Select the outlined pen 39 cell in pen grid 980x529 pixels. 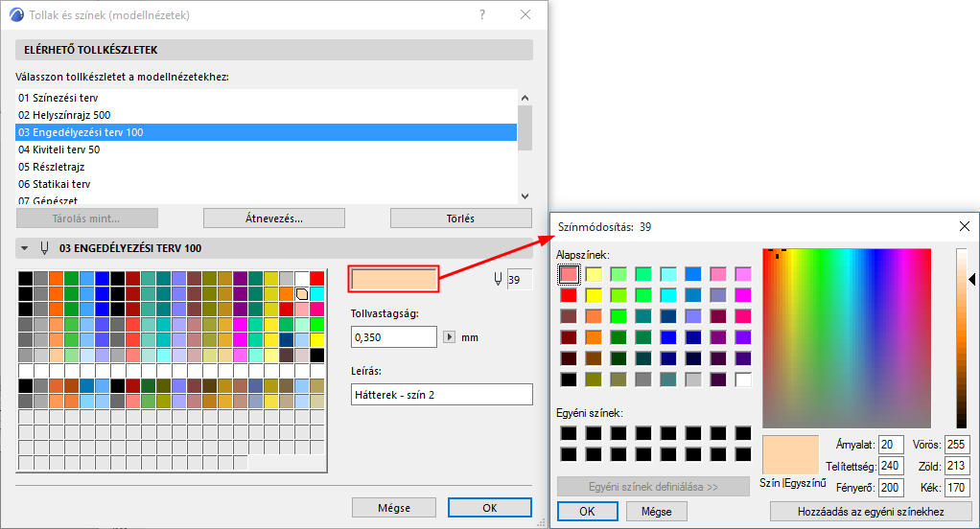[302, 293]
